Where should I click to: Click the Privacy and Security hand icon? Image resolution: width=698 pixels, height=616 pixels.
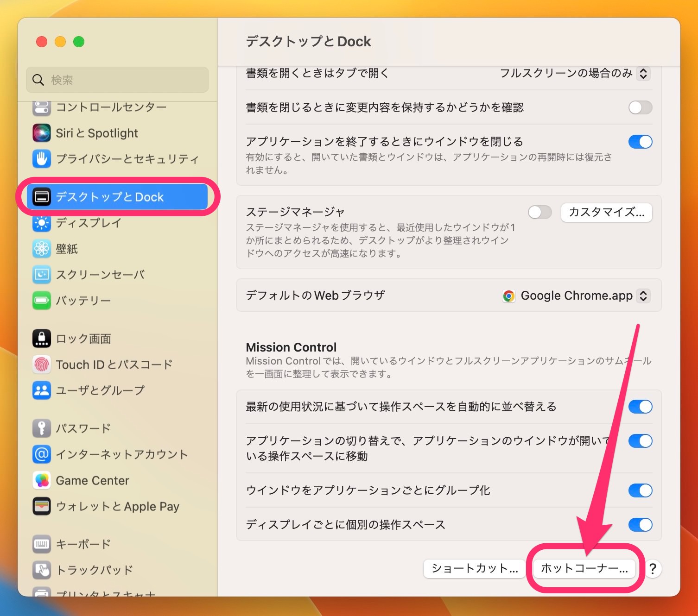pyautogui.click(x=42, y=159)
